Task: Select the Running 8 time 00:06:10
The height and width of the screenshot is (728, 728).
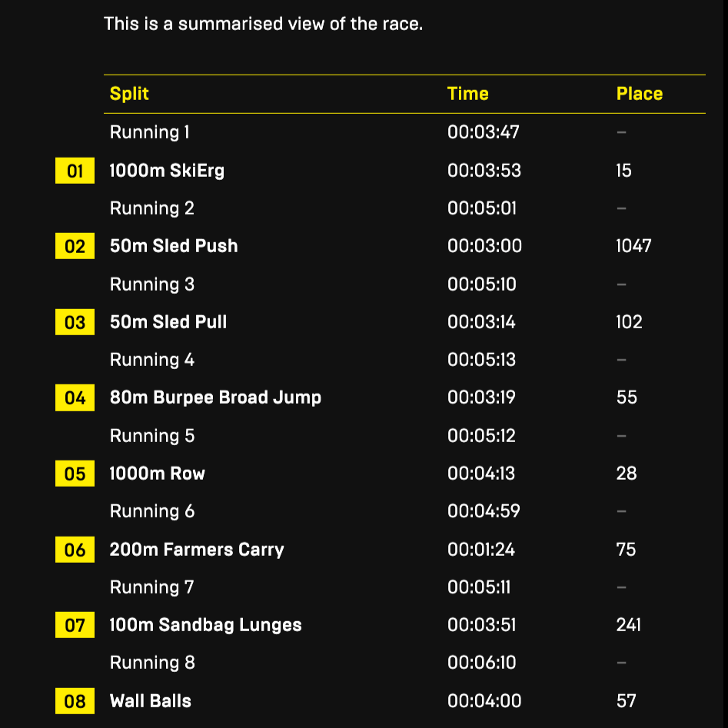Action: point(481,663)
